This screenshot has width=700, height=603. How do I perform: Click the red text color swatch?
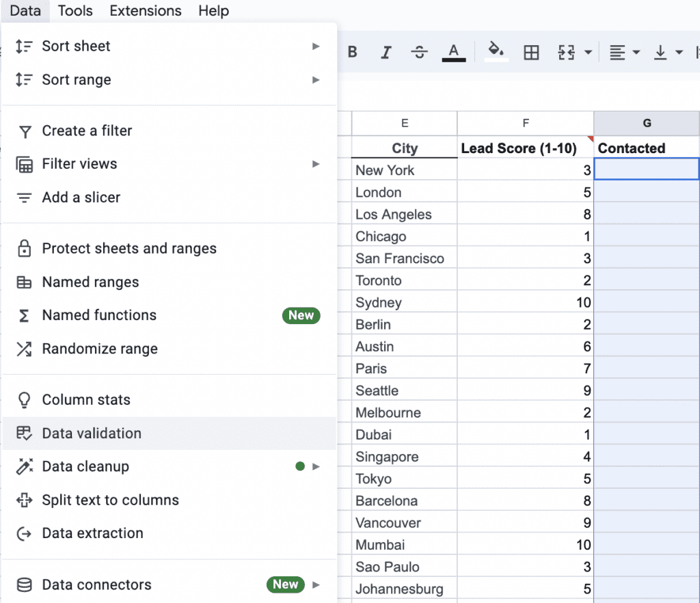[x=453, y=52]
